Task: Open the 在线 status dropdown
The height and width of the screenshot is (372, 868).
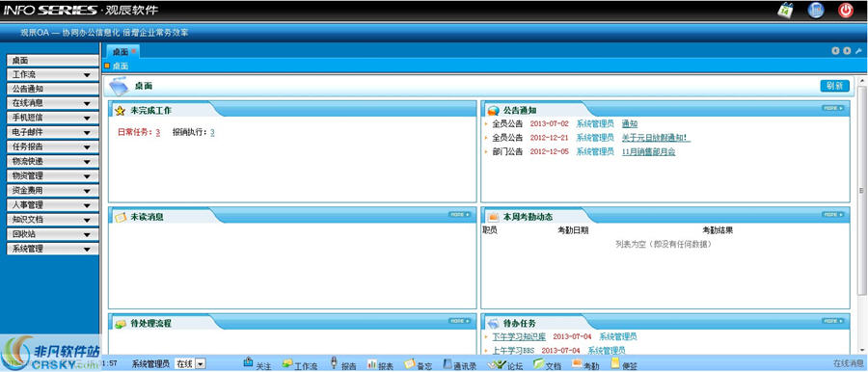Action: 190,363
